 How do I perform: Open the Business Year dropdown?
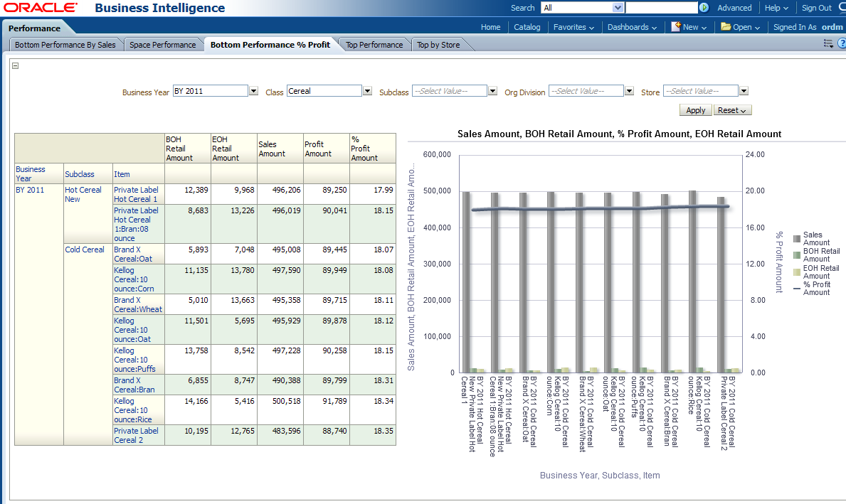pyautogui.click(x=253, y=91)
